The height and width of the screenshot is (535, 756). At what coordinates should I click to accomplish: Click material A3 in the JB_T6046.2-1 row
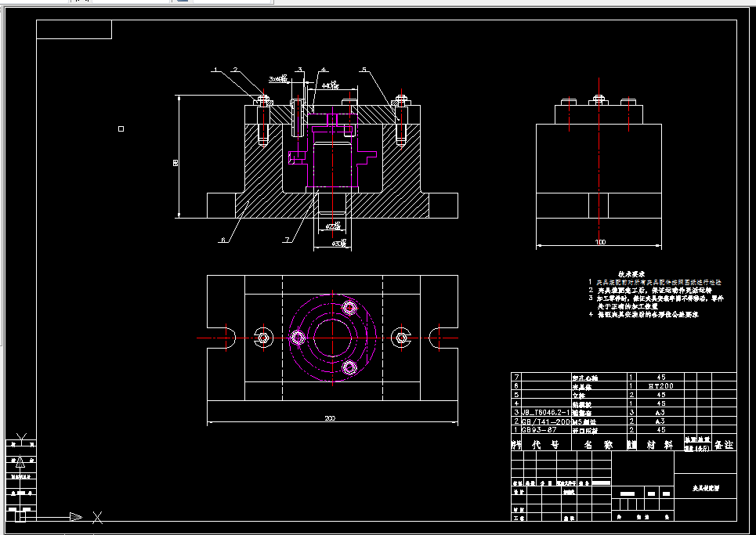660,412
